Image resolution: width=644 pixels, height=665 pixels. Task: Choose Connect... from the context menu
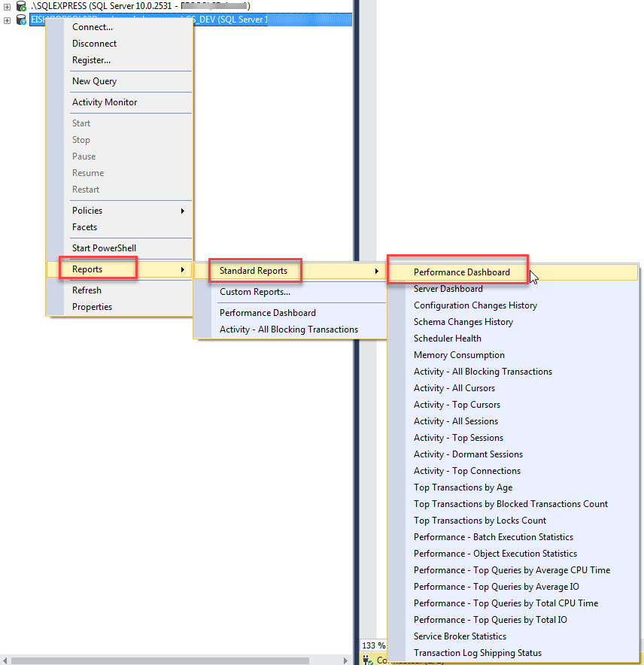[x=93, y=27]
